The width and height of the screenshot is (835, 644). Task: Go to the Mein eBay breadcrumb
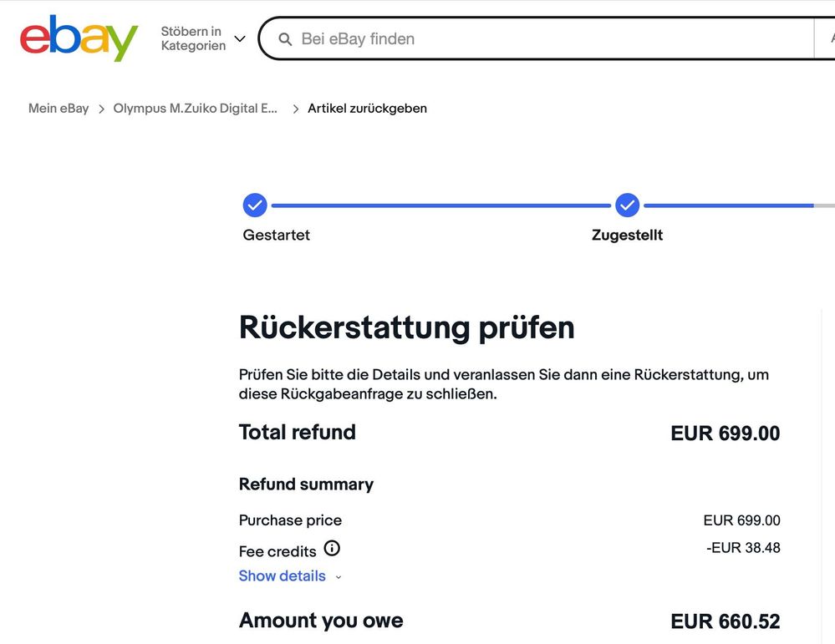coord(59,109)
